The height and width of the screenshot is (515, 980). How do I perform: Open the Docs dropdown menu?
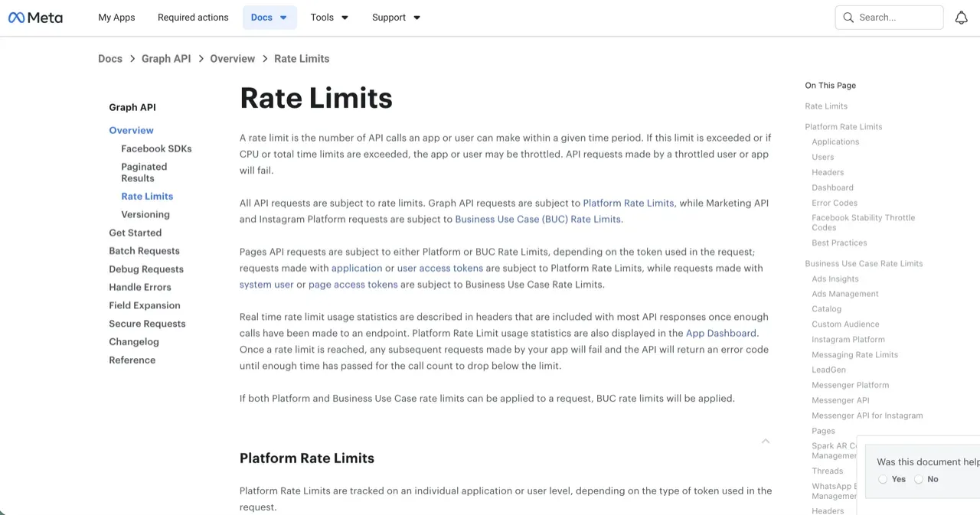click(269, 18)
